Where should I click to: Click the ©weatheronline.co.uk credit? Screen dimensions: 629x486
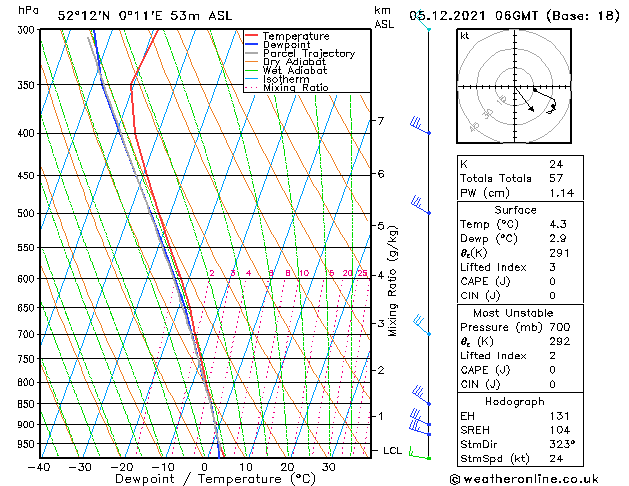[x=524, y=479]
